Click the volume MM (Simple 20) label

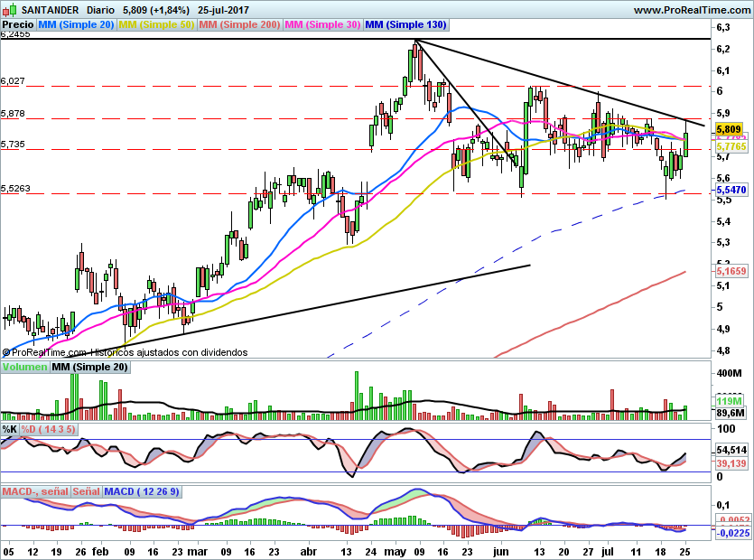click(x=90, y=367)
